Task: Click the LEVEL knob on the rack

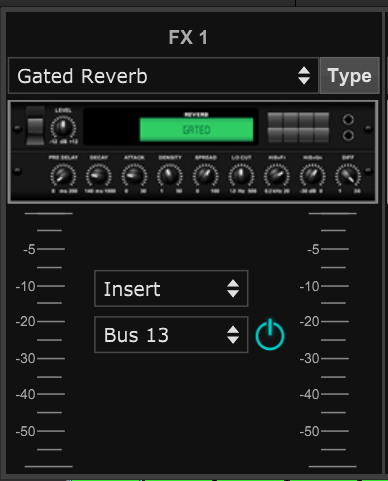Action: point(63,128)
